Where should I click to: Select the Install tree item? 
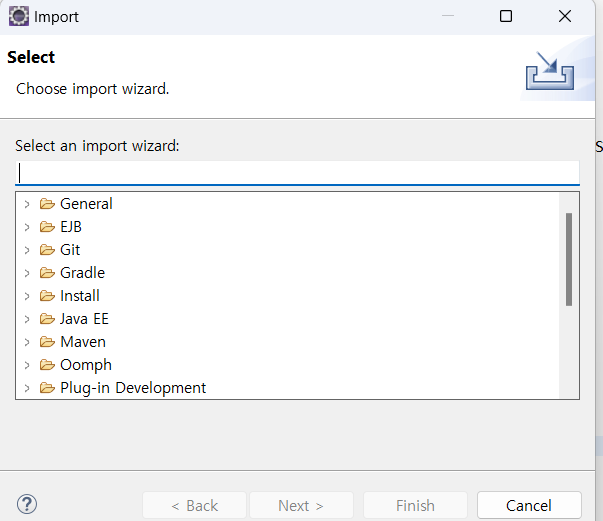80,296
